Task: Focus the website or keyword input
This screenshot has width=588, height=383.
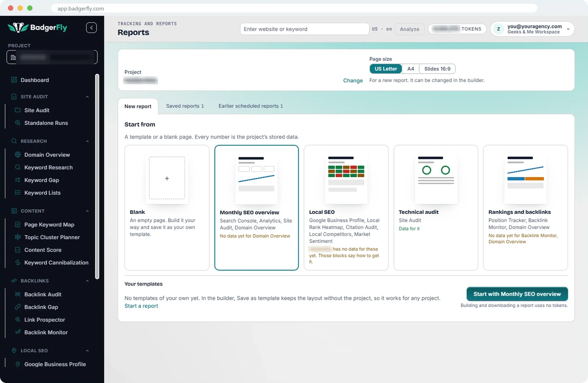Action: [x=305, y=29]
